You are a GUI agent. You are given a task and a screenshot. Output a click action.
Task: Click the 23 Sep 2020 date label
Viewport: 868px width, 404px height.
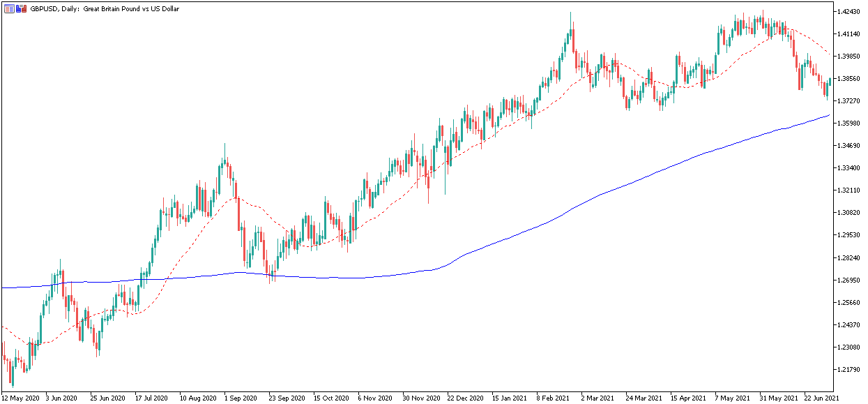coord(288,398)
